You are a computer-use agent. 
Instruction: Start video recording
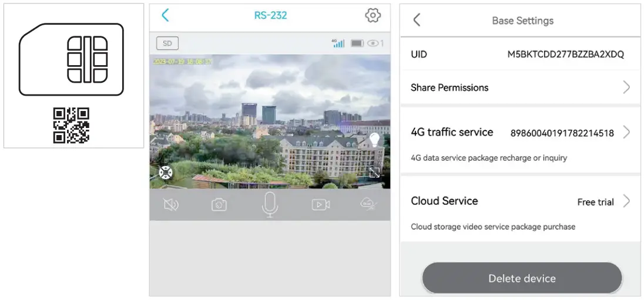pyautogui.click(x=320, y=204)
